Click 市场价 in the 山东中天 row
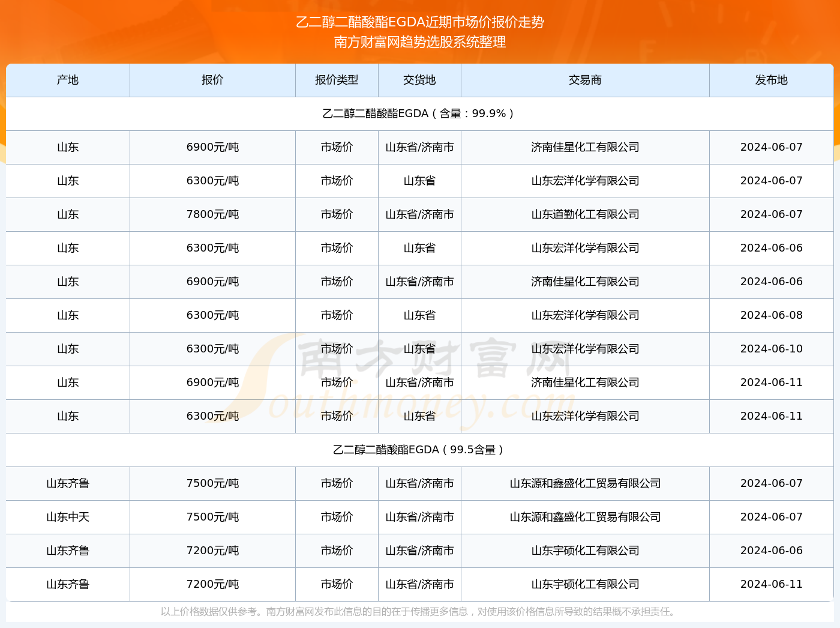The width and height of the screenshot is (840, 628). tap(337, 517)
